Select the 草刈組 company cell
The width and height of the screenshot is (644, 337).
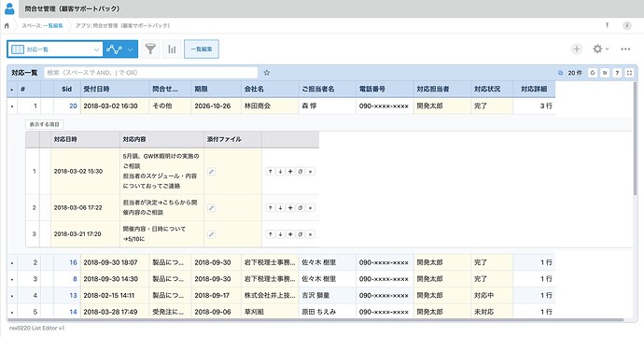pos(270,312)
